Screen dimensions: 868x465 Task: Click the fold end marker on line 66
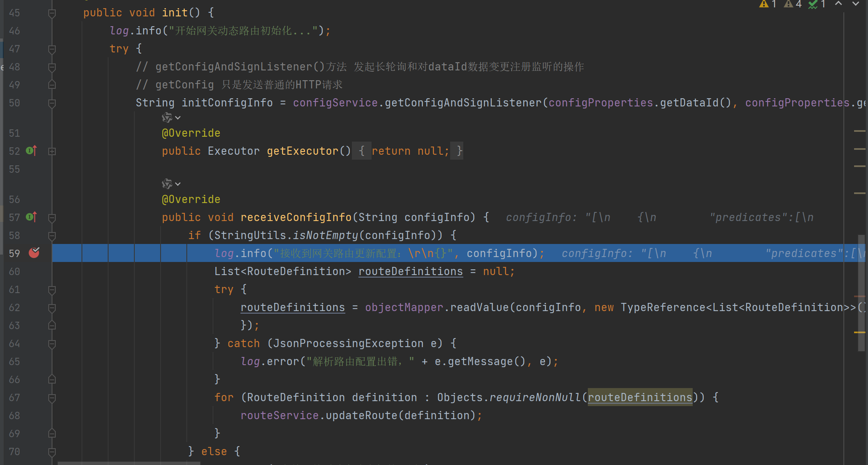click(52, 379)
